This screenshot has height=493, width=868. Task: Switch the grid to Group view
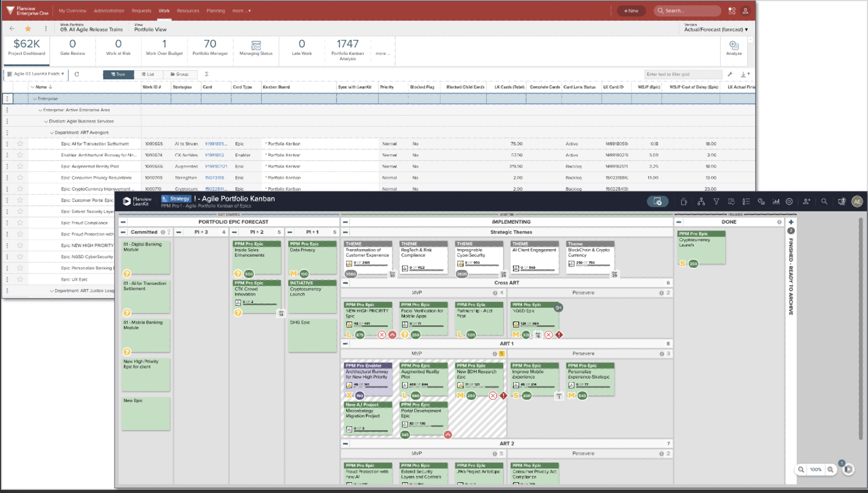[181, 74]
